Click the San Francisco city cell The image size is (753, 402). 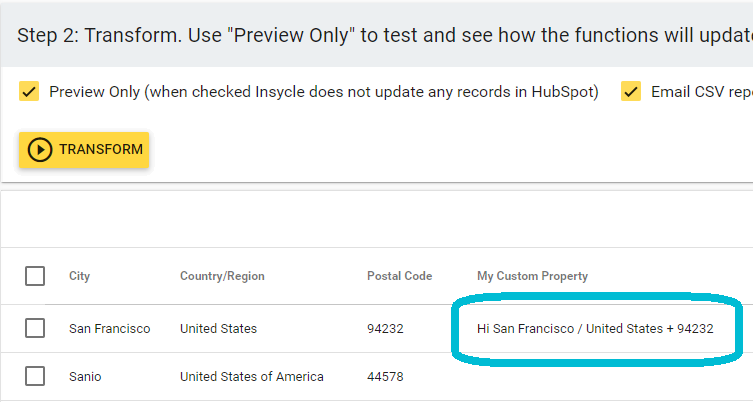click(x=109, y=328)
